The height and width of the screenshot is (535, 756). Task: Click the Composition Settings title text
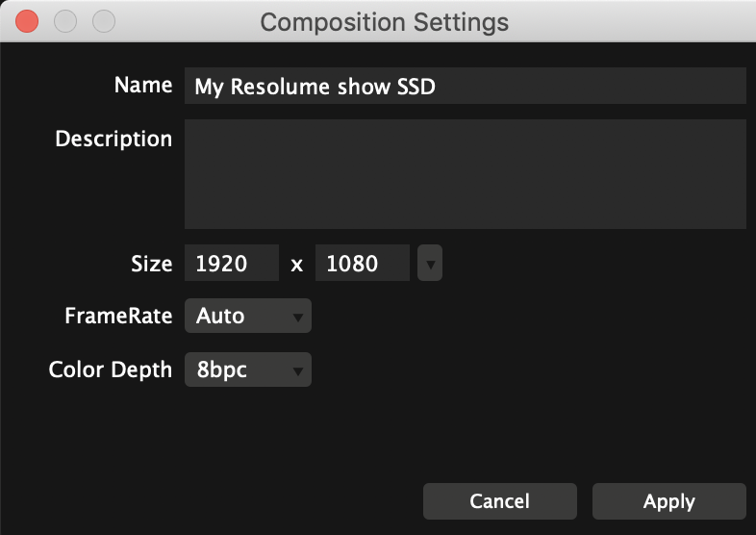[x=385, y=21]
